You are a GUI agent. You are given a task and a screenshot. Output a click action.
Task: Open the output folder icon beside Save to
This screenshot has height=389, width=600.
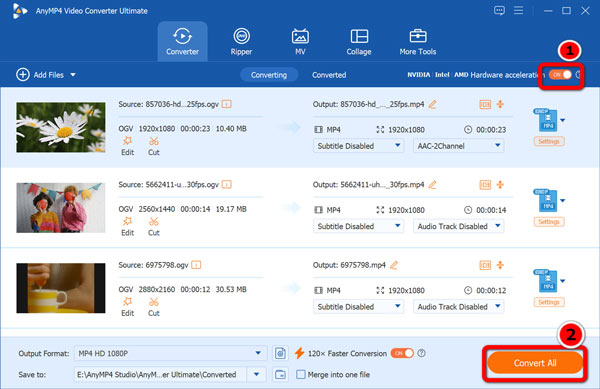[280, 374]
